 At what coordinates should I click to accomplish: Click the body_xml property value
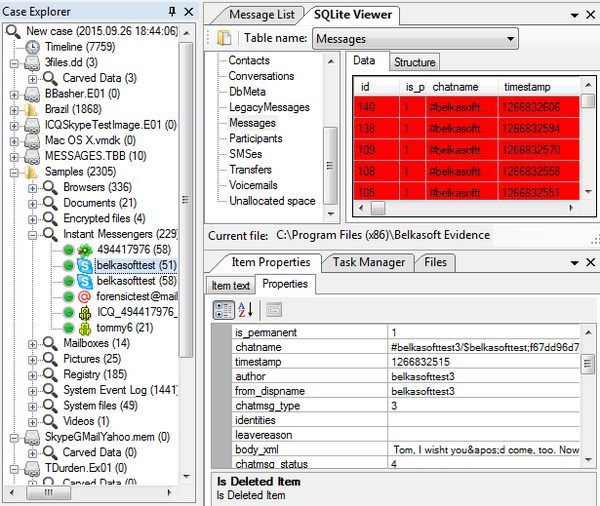click(485, 450)
